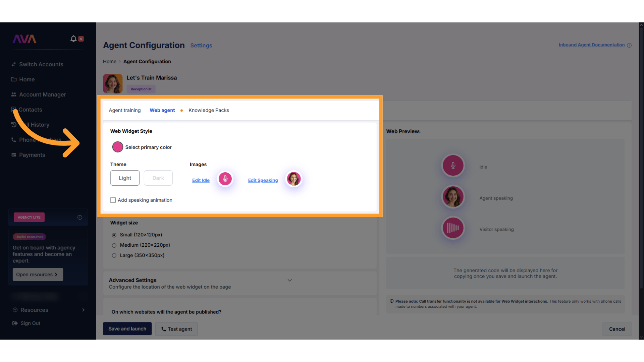
Task: Click the Edit Speaking link
Action: 263,180
